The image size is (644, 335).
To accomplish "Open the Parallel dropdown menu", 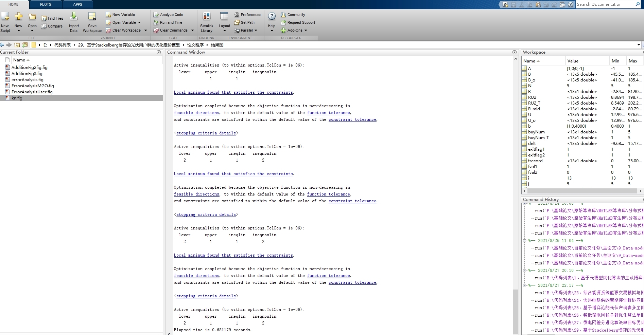I will (x=246, y=30).
